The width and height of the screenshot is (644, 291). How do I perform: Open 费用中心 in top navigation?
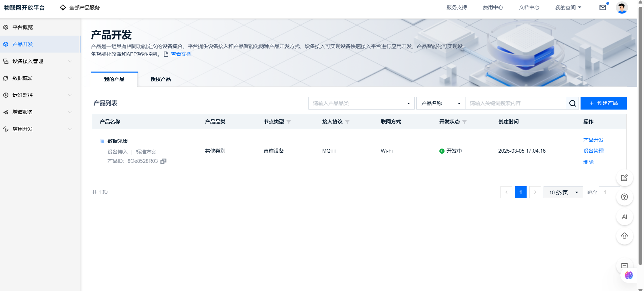tap(493, 7)
